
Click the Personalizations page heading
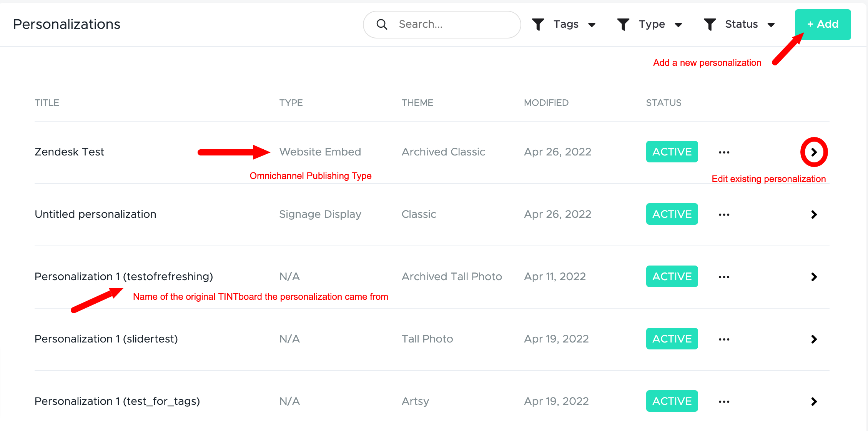click(x=67, y=24)
